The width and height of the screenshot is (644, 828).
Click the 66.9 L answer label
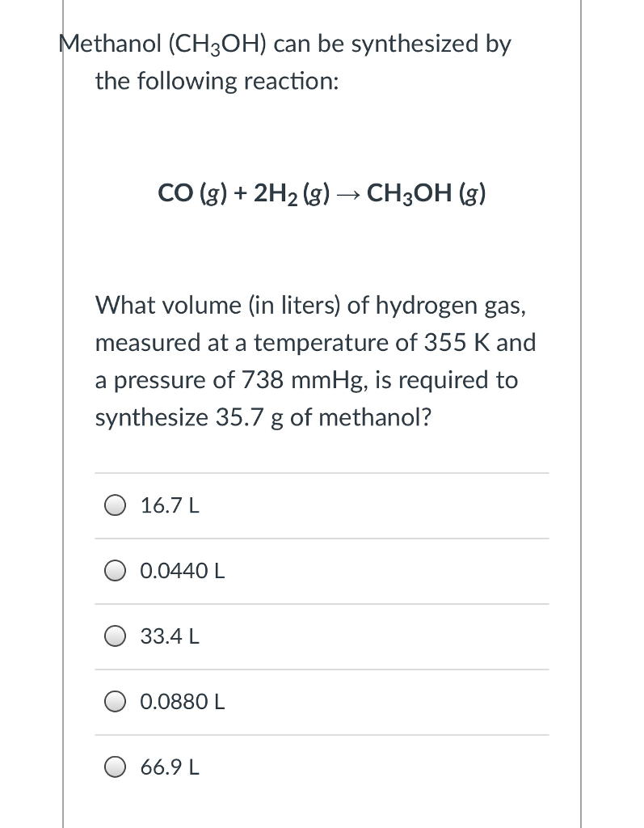click(x=169, y=767)
